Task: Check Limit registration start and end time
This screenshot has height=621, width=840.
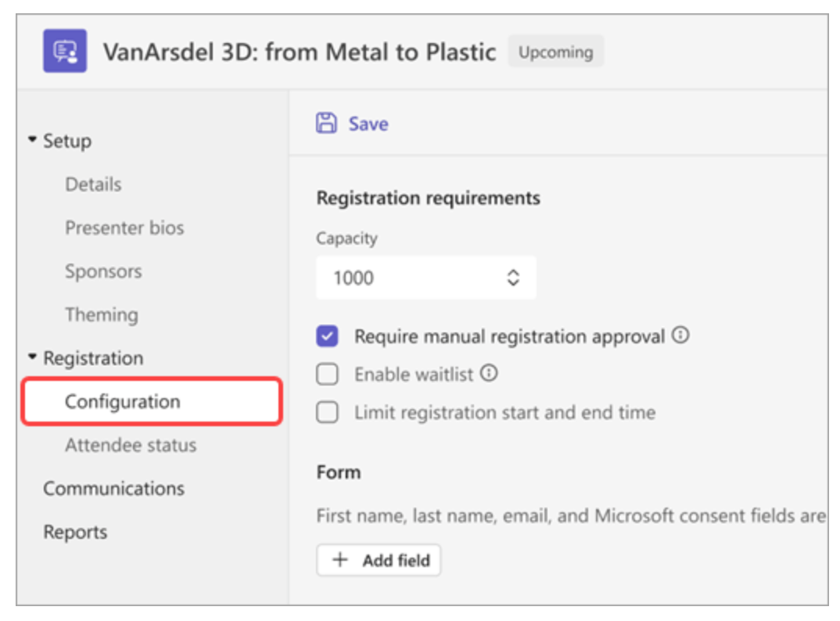Action: coord(327,412)
